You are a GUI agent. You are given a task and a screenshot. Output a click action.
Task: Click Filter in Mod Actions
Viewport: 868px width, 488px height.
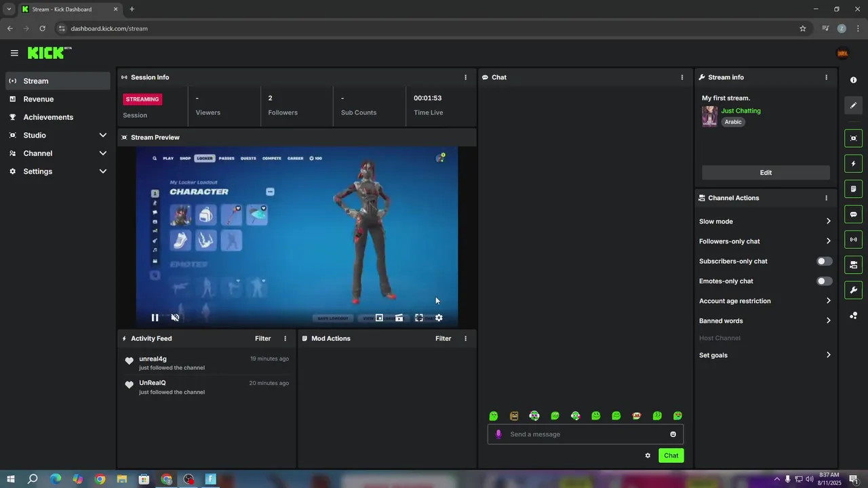tap(443, 338)
